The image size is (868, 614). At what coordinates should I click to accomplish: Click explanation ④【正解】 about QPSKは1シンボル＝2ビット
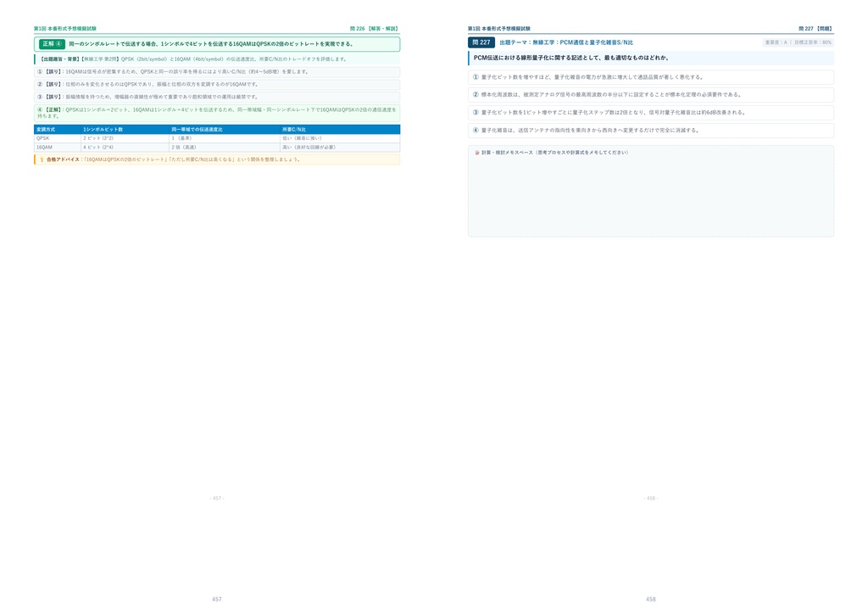click(217, 113)
